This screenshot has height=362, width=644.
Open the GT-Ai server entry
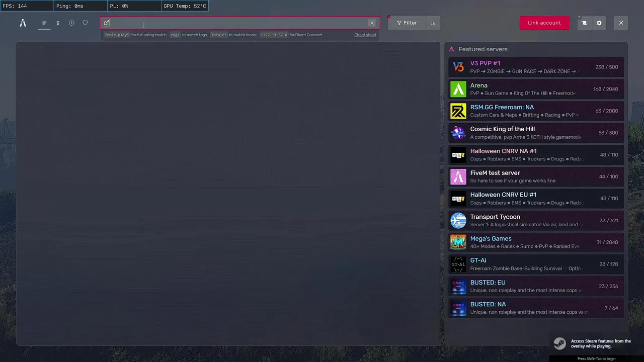[536, 264]
